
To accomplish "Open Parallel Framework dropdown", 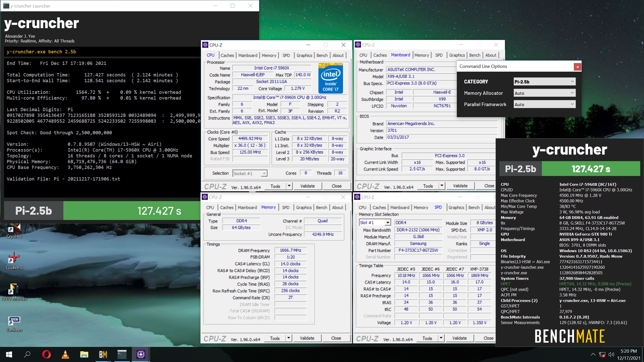I will [x=545, y=104].
